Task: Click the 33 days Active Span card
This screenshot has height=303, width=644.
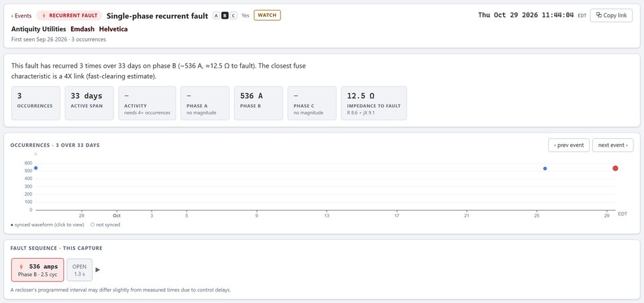Action: click(89, 103)
